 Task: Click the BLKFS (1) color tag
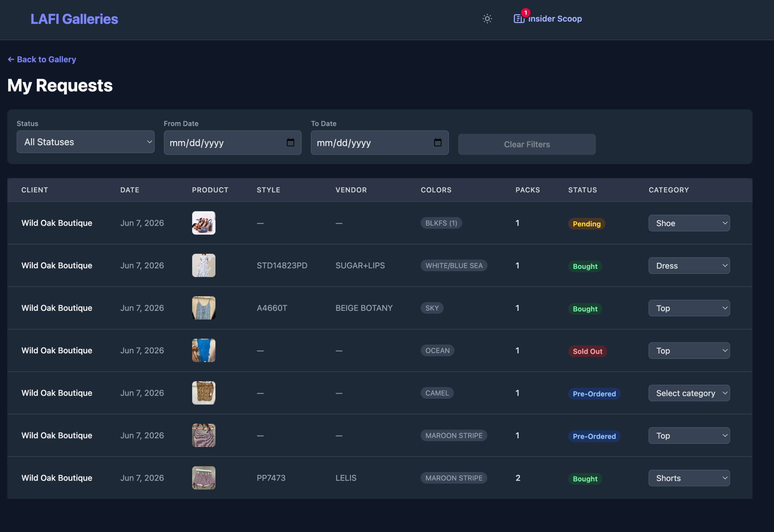[x=441, y=223]
